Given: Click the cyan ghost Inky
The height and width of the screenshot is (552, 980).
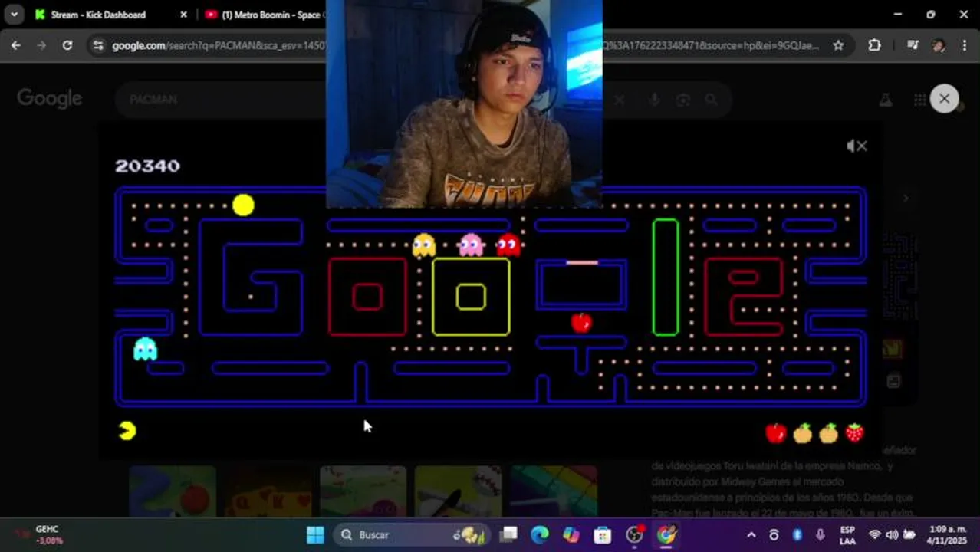Looking at the screenshot, I should (x=145, y=349).
